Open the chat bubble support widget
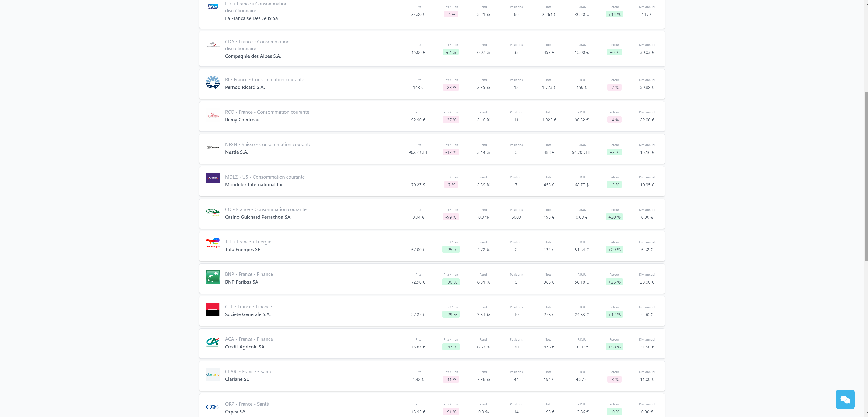 (x=845, y=399)
